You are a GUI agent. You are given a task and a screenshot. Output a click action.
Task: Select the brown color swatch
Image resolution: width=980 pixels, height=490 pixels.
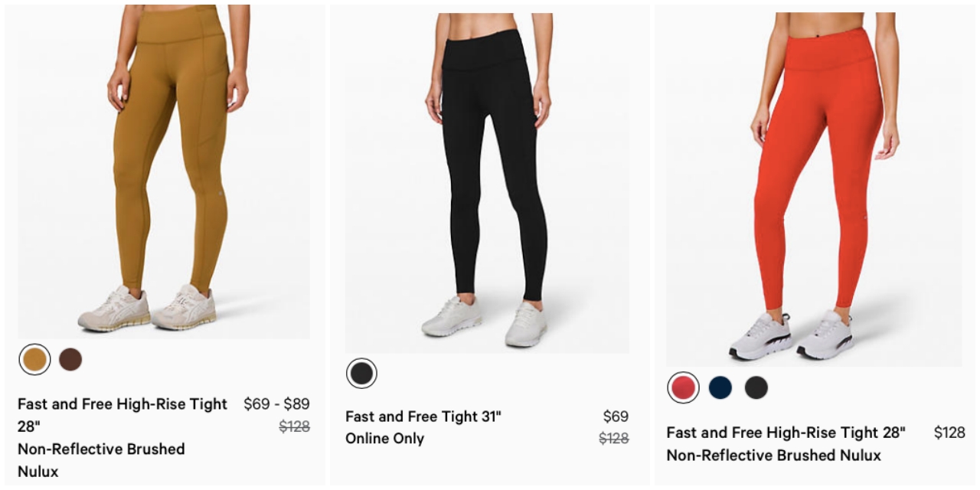point(70,359)
